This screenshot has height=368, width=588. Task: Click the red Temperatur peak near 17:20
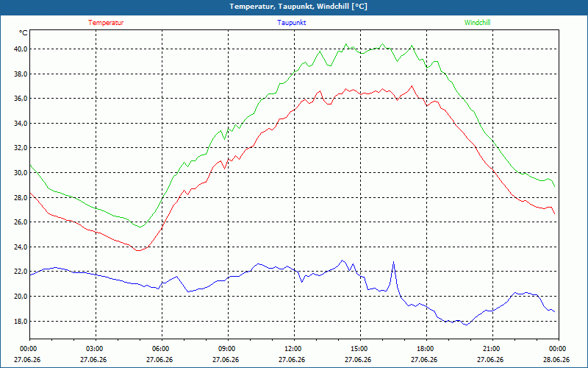click(x=412, y=86)
